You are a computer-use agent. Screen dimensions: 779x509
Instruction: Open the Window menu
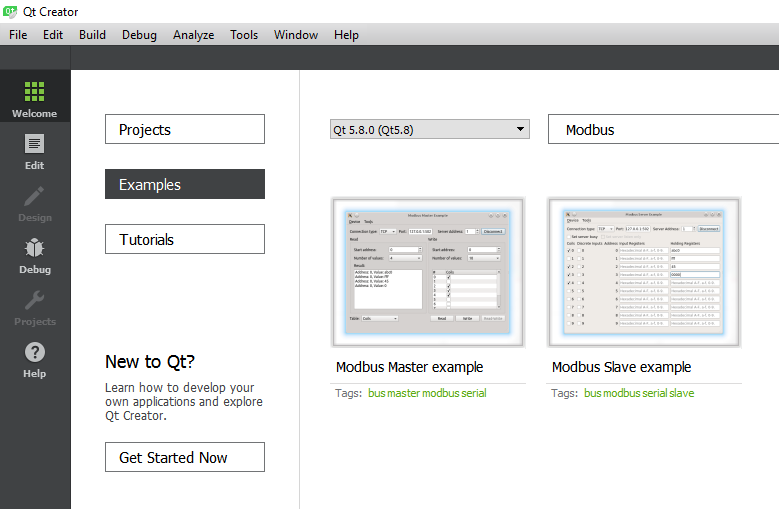pos(296,35)
